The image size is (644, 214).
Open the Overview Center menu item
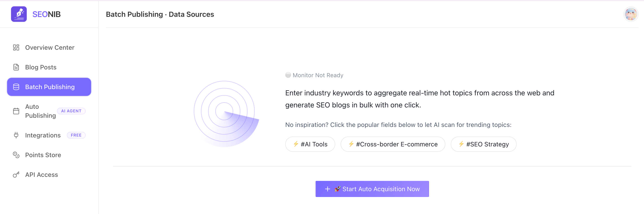[50, 47]
